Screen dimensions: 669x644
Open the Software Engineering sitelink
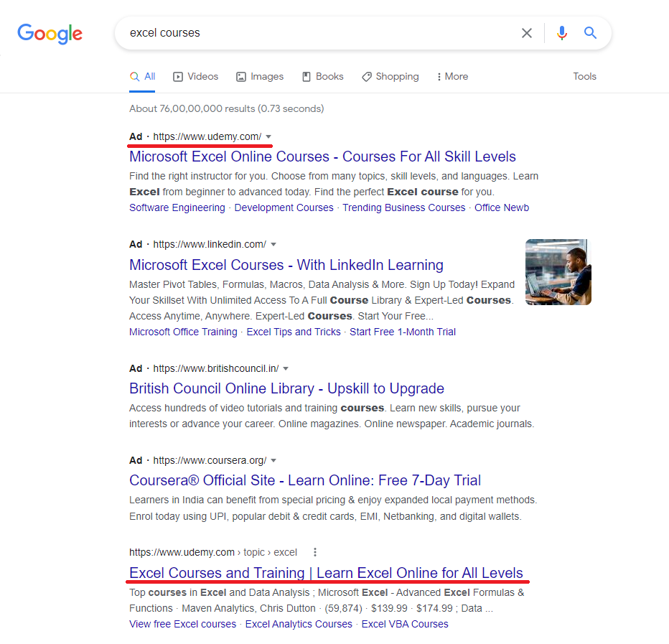click(177, 207)
